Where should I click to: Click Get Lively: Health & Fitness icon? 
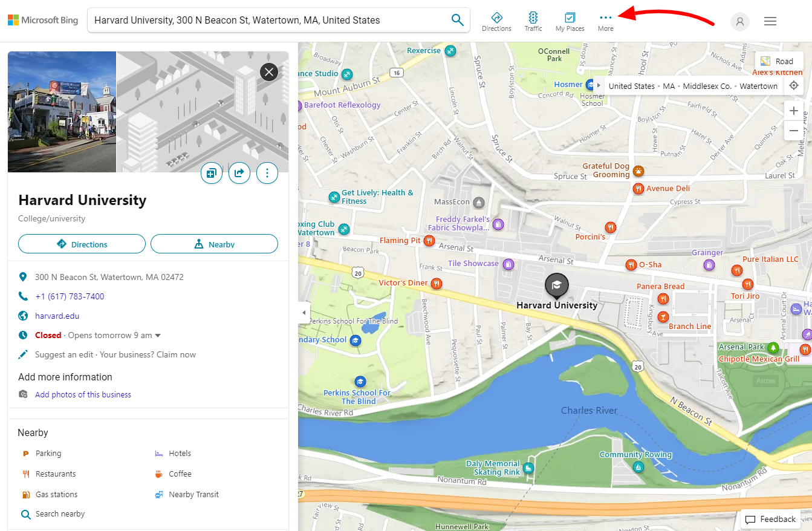(334, 197)
